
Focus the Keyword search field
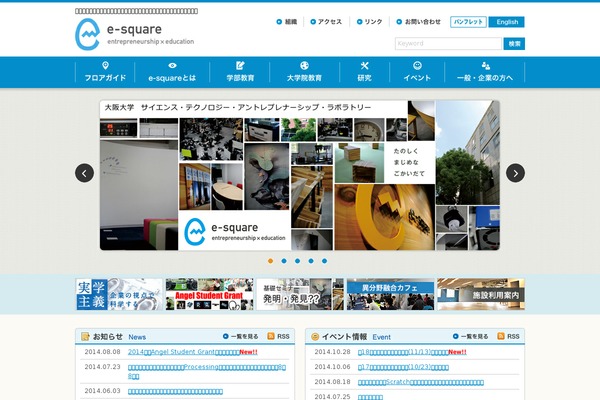click(x=448, y=44)
